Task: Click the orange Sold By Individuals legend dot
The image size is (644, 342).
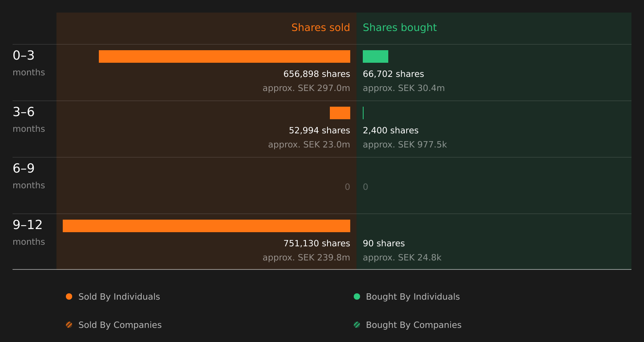Action: (69, 297)
